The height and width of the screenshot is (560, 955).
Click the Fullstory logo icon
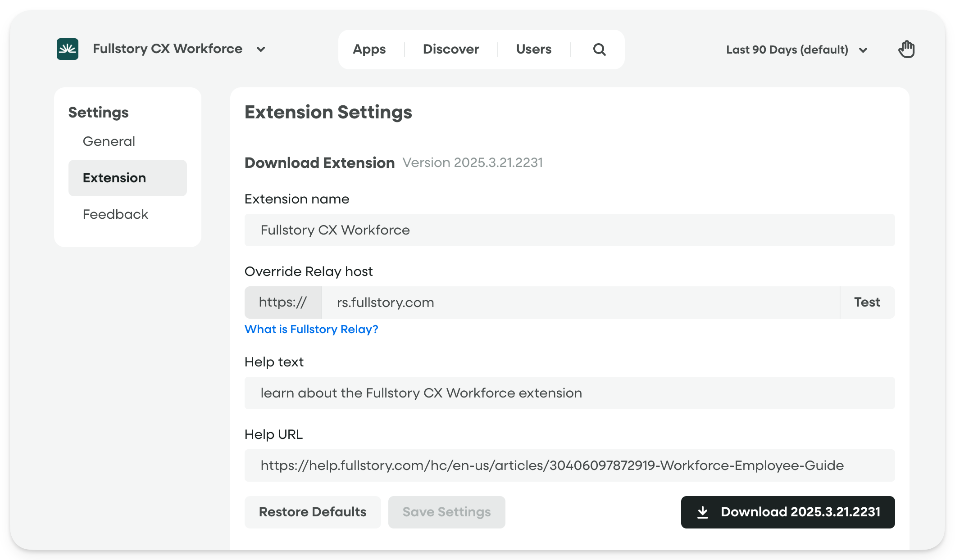68,49
